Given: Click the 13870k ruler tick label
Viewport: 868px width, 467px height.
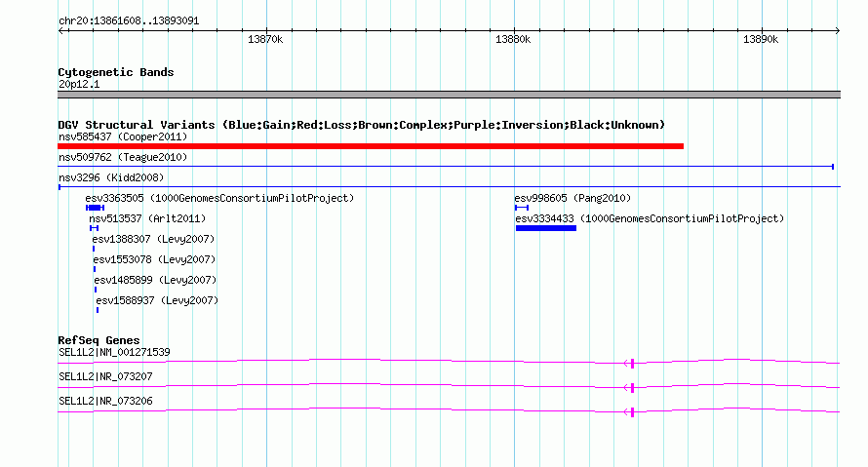Looking at the screenshot, I should (x=265, y=39).
